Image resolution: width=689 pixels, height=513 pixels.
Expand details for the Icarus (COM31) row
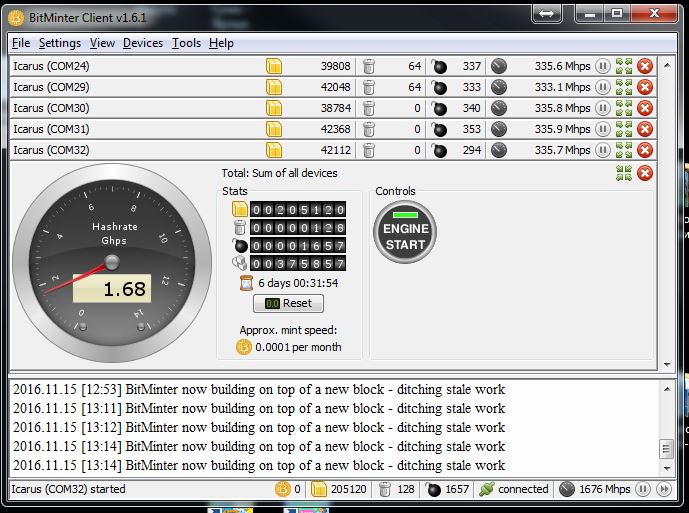click(x=624, y=129)
